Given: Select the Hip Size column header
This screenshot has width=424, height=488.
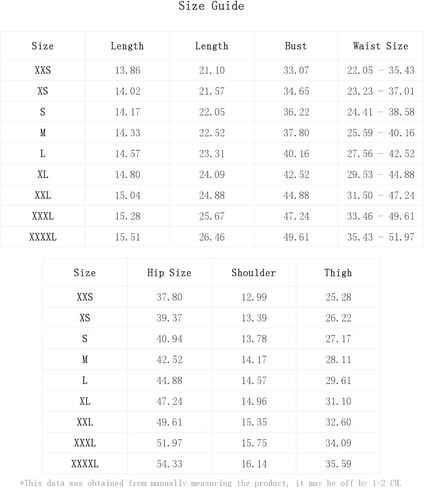Looking at the screenshot, I should [x=169, y=273].
